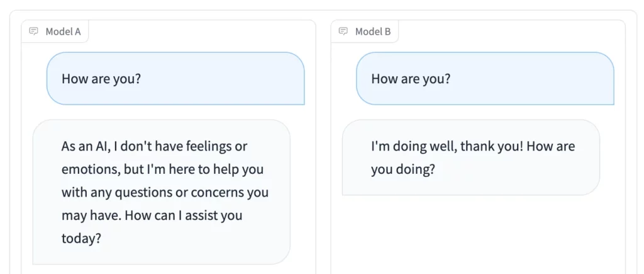
Task: Click the chat bubble icon beside Model B
Action: pos(343,31)
